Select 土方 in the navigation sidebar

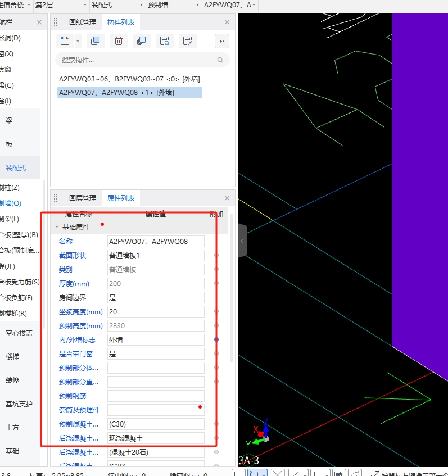point(12,428)
